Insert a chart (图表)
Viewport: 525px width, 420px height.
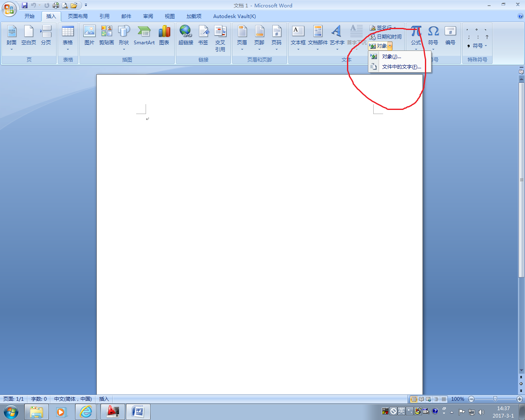[x=164, y=35]
